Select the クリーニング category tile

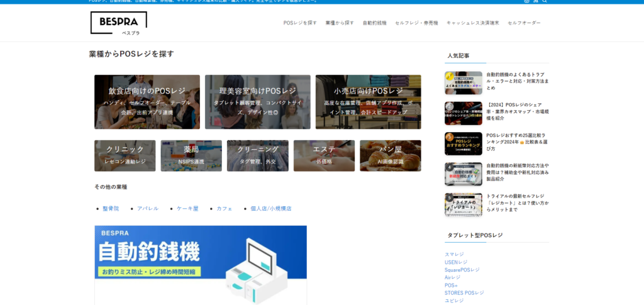point(257,155)
